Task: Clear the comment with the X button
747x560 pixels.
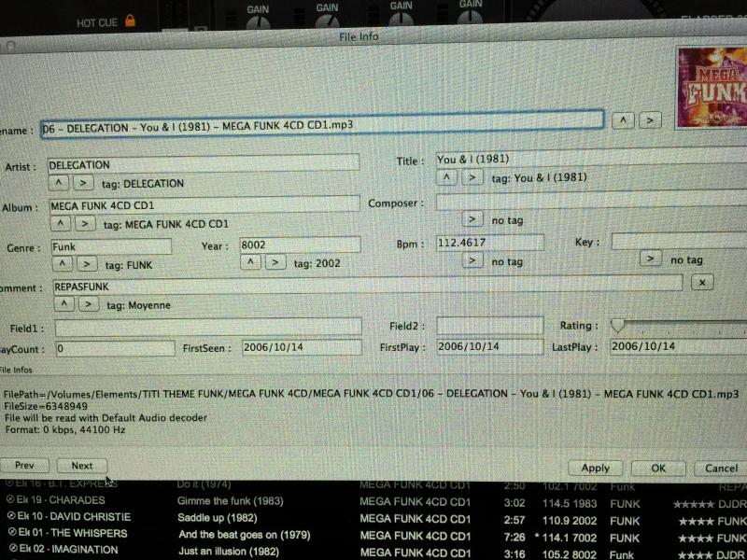Action: [703, 282]
